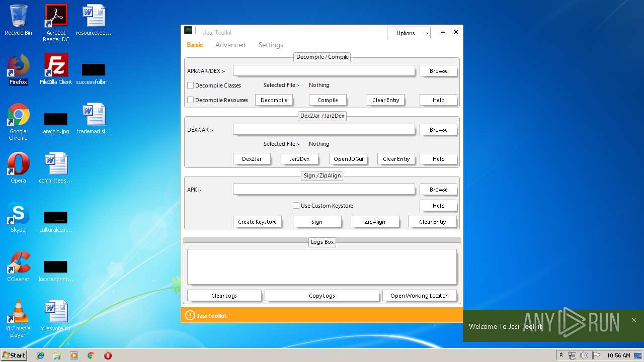Viewport: 644px width, 362px height.
Task: Click the warning icon in the orange status bar
Action: point(190,315)
